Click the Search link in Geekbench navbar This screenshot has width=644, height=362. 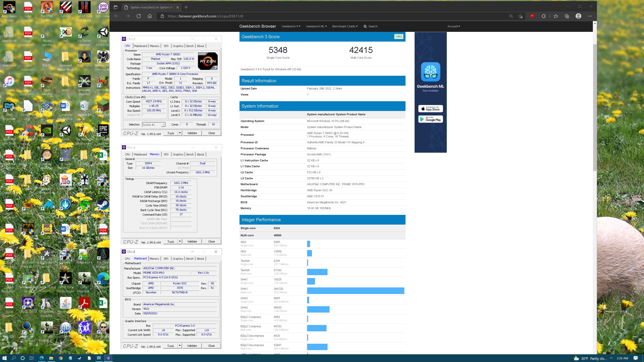370,26
